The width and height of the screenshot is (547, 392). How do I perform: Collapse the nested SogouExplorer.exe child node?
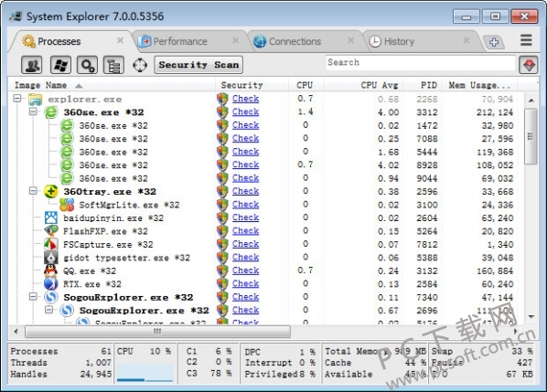(49, 310)
